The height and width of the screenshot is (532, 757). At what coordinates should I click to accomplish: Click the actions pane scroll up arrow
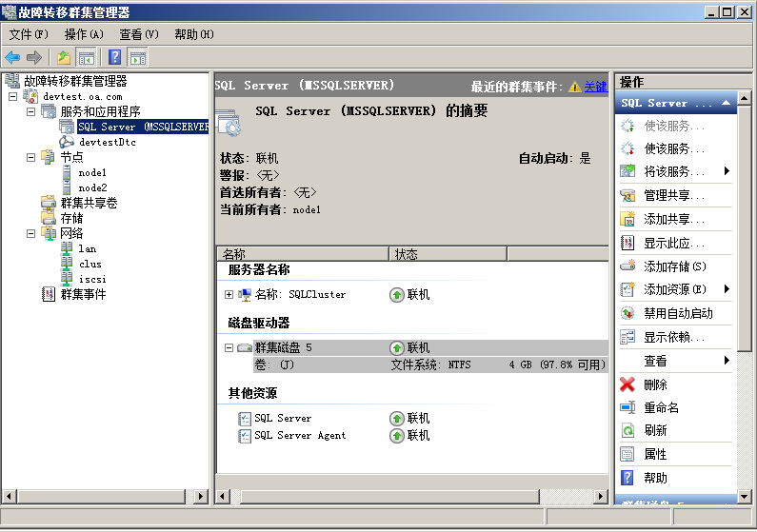(744, 99)
